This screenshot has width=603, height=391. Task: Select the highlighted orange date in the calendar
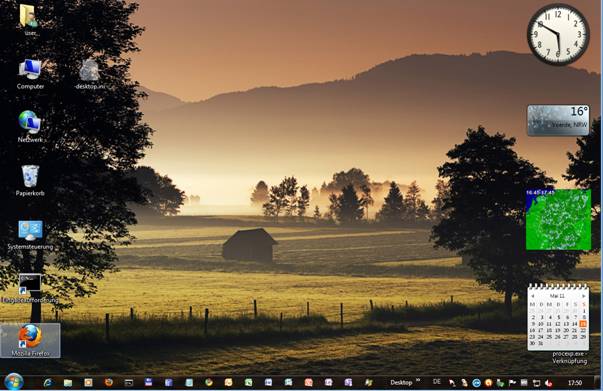click(583, 324)
